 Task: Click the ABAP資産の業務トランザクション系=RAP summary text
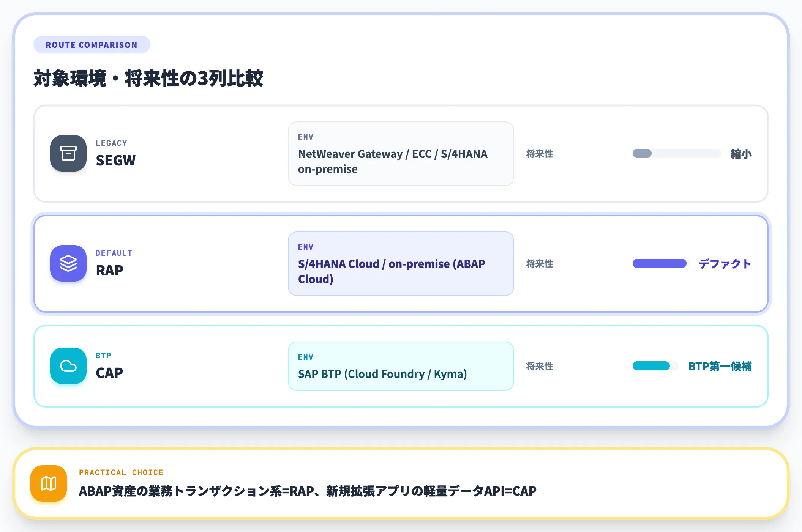click(x=308, y=491)
